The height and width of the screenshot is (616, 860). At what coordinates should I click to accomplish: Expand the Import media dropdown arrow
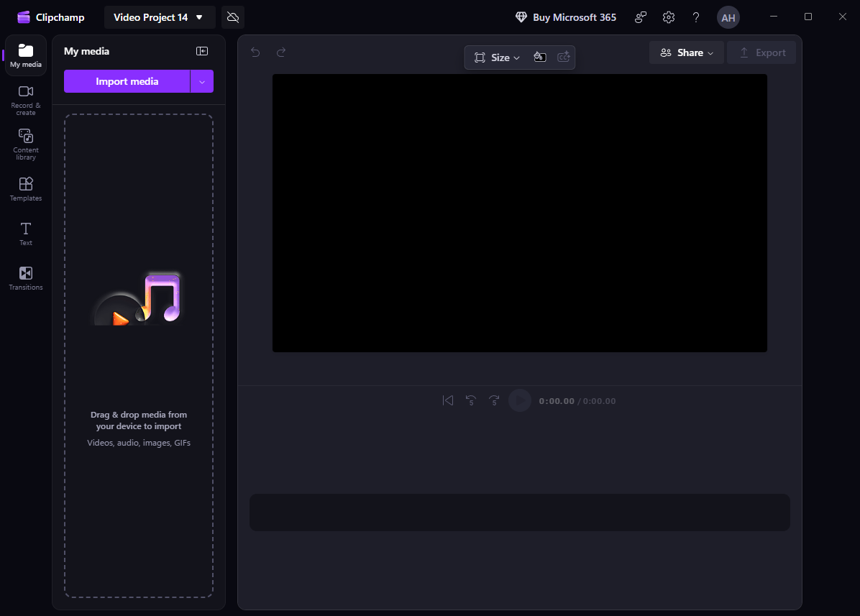pyautogui.click(x=203, y=81)
